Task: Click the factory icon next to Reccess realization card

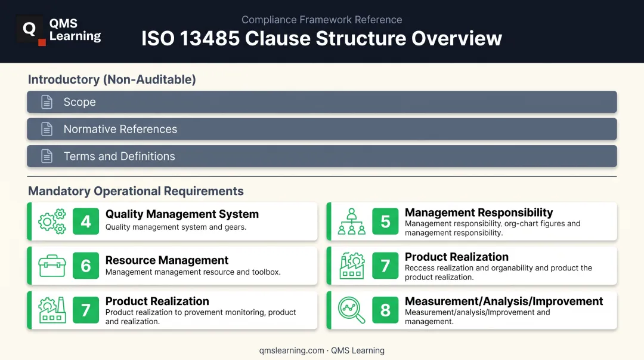Action: (x=352, y=266)
